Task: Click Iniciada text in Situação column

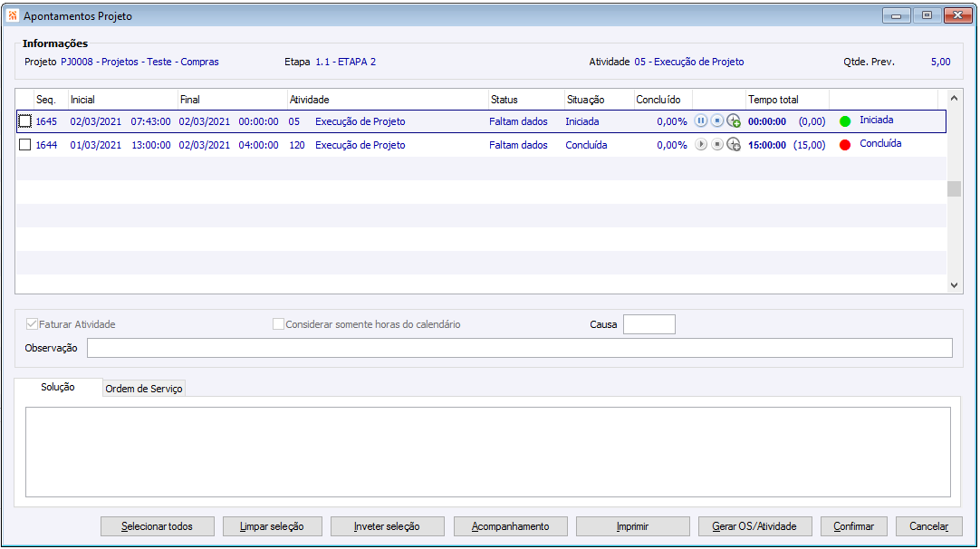Action: [x=581, y=121]
